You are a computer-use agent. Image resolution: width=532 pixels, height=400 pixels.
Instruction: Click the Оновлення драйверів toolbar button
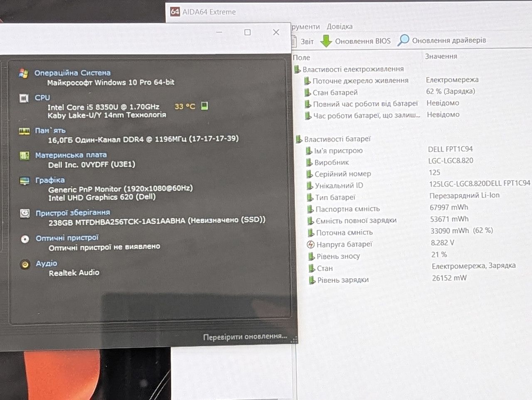click(x=442, y=40)
